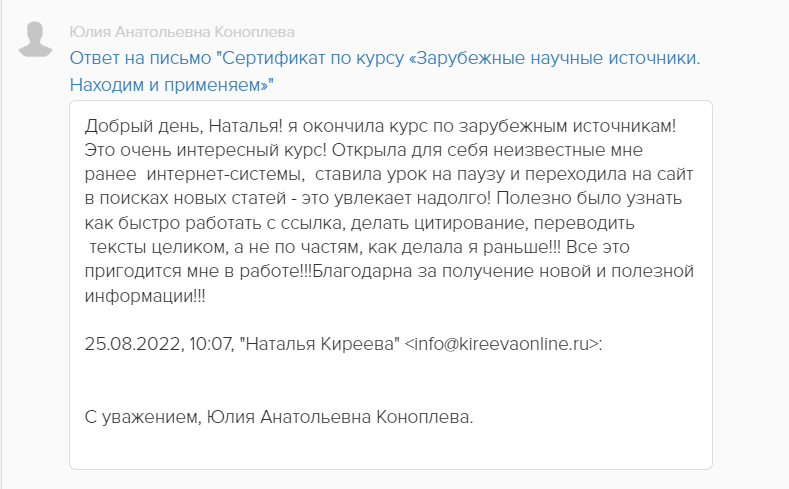The width and height of the screenshot is (789, 489).
Task: Click the quoted date 25.08.2022, 10:07
Action: pos(159,343)
